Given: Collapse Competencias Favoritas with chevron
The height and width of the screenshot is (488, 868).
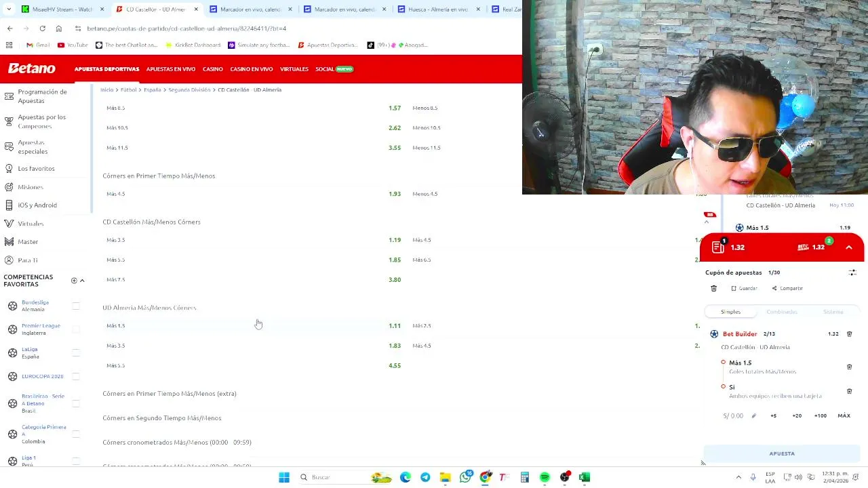Looking at the screenshot, I should point(82,281).
